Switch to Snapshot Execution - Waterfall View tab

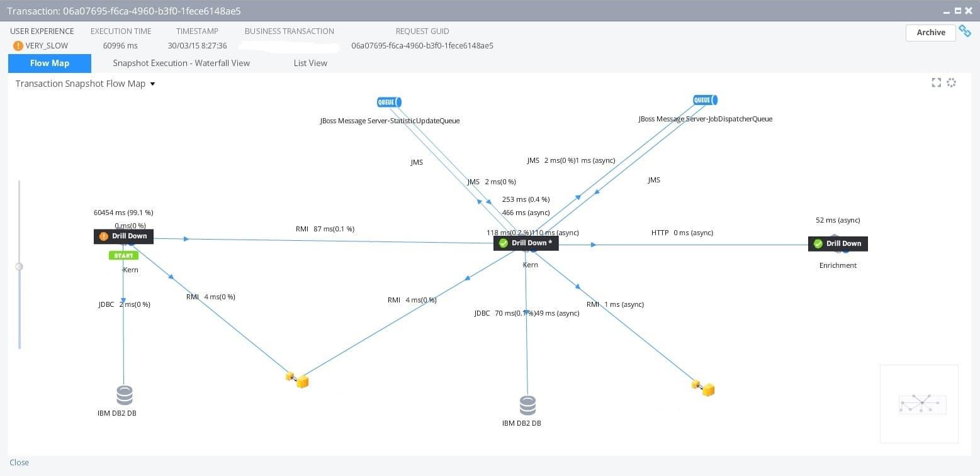click(x=181, y=63)
